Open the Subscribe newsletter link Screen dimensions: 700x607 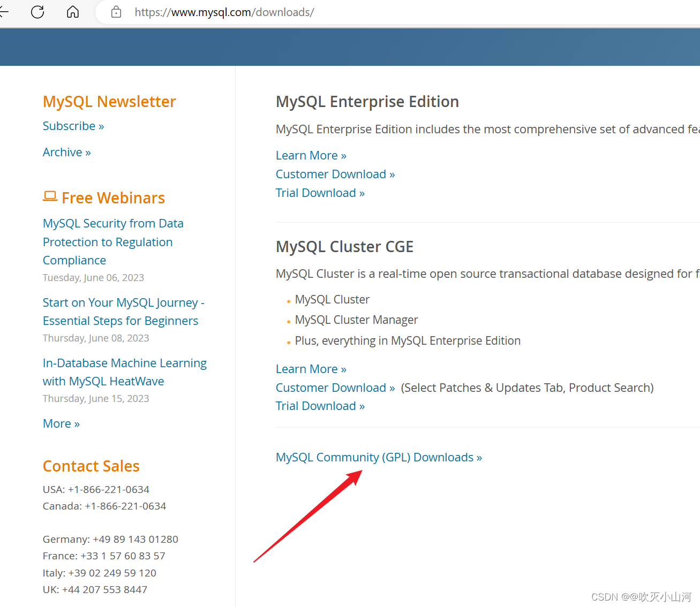(x=73, y=126)
